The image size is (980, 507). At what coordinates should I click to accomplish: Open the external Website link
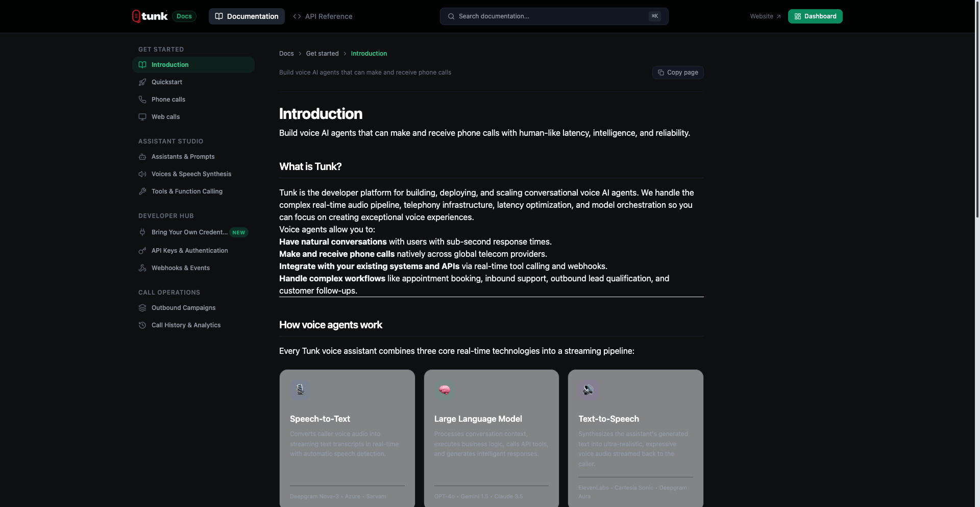click(765, 16)
